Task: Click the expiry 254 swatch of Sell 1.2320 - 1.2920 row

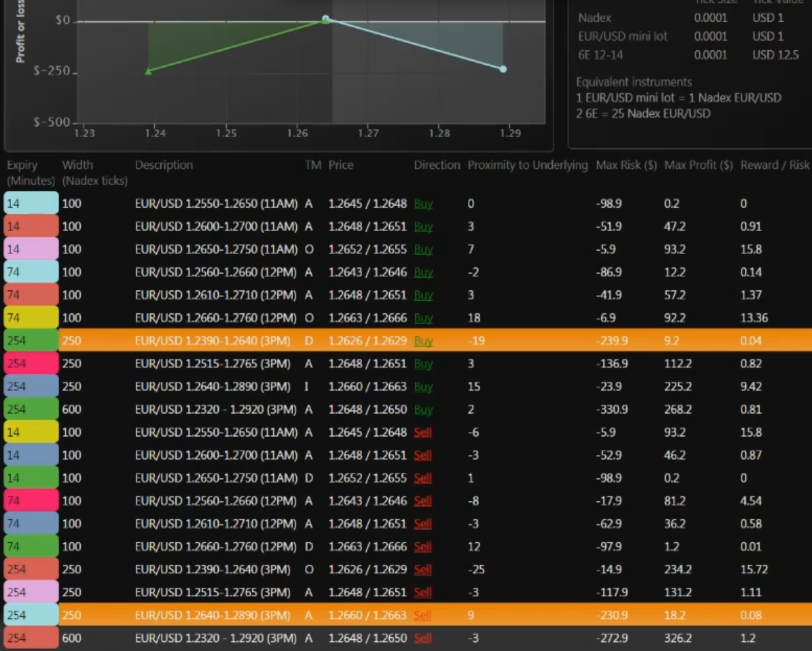Action: click(x=31, y=638)
